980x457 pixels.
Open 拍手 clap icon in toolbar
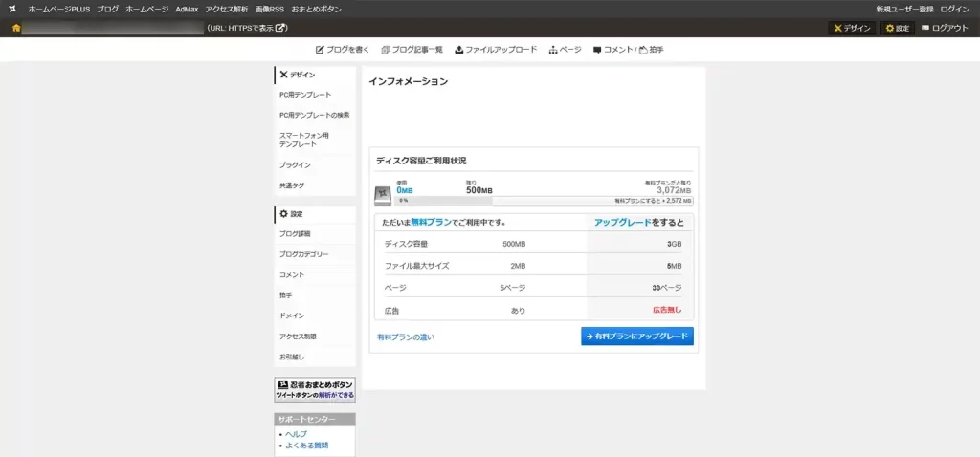pyautogui.click(x=644, y=50)
